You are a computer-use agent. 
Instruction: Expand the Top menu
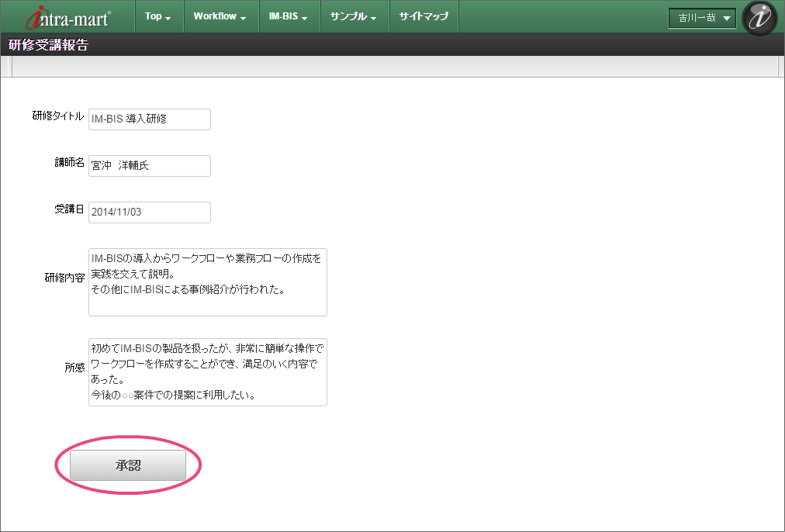[x=157, y=16]
